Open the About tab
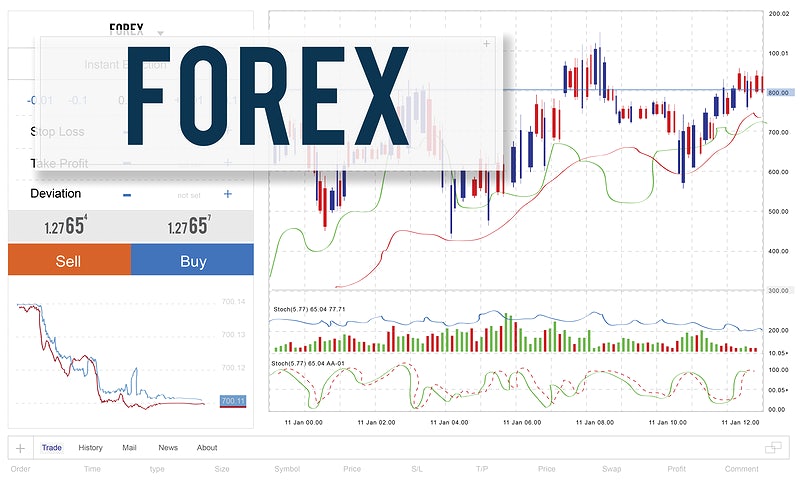The width and height of the screenshot is (800, 480). 207,448
